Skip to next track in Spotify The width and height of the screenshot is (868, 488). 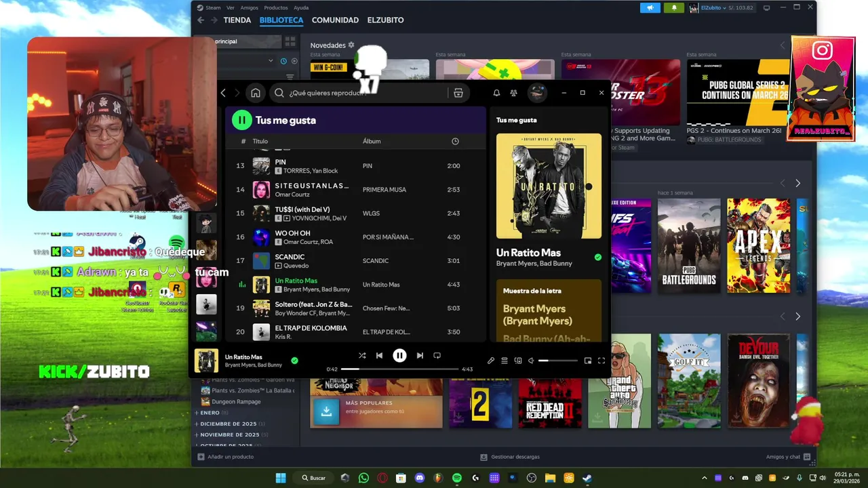click(x=420, y=356)
